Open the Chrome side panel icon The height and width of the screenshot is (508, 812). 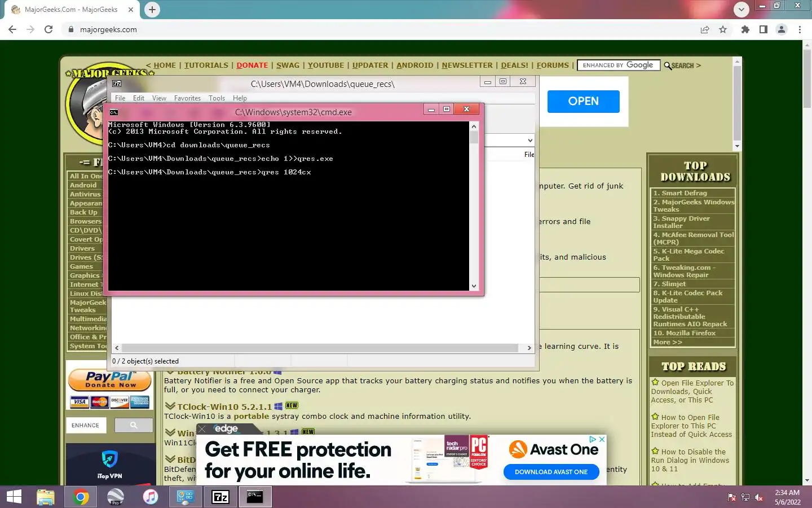[x=764, y=29]
